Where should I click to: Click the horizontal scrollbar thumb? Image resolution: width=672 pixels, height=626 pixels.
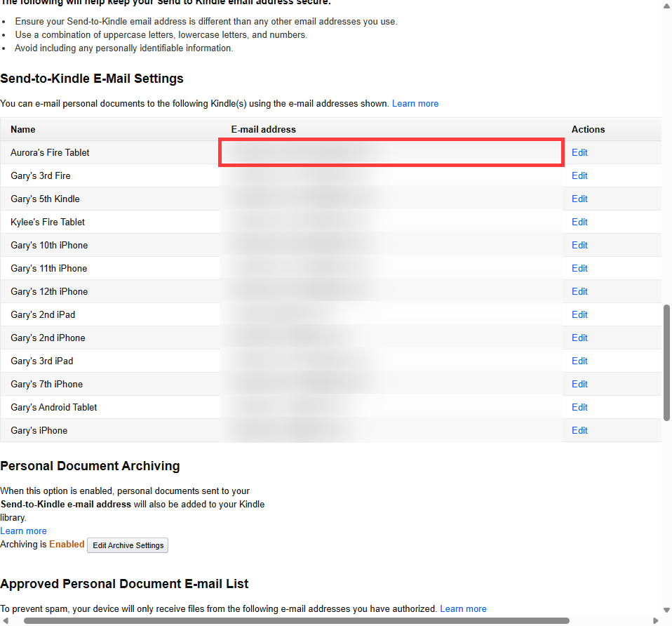click(297, 621)
